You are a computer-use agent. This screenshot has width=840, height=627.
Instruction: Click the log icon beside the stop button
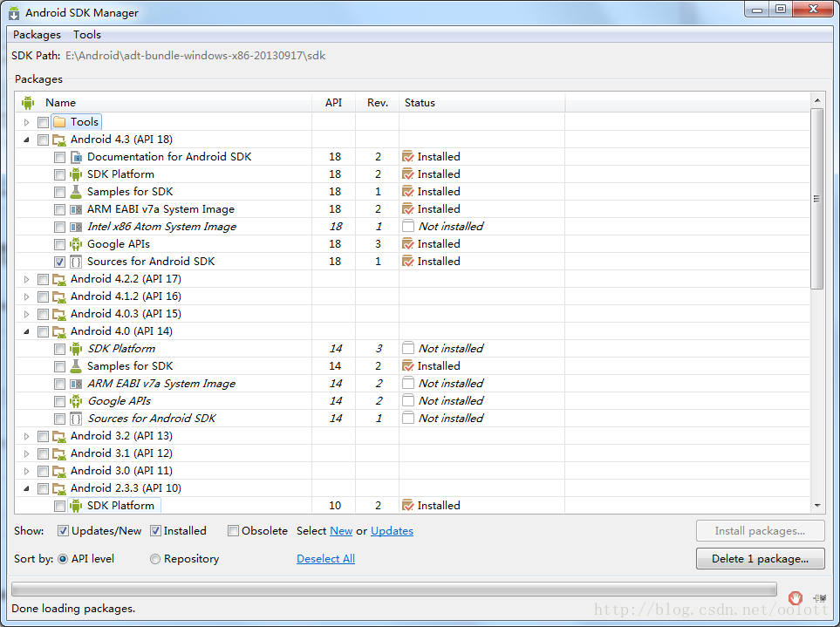820,598
